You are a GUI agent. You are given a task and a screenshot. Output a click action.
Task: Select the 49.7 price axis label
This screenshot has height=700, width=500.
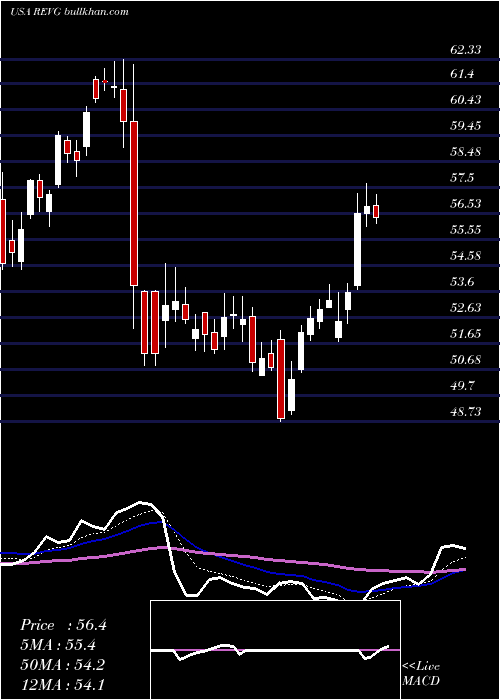(462, 385)
